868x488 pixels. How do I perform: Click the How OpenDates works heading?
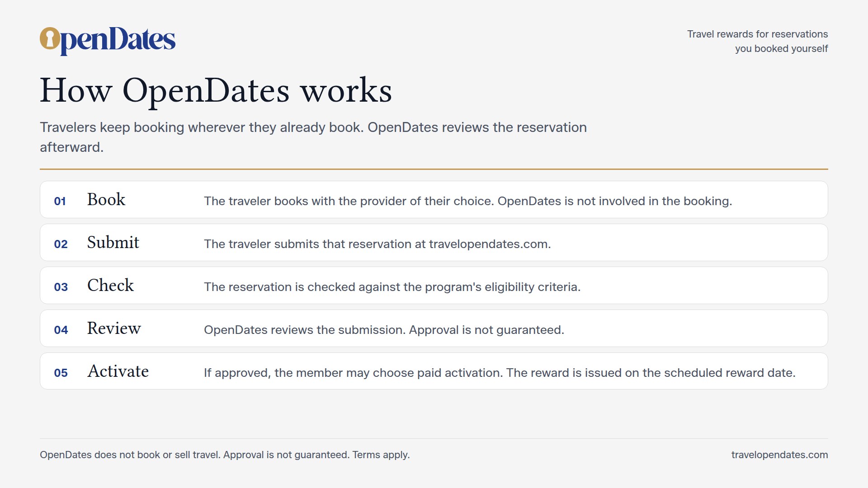216,90
